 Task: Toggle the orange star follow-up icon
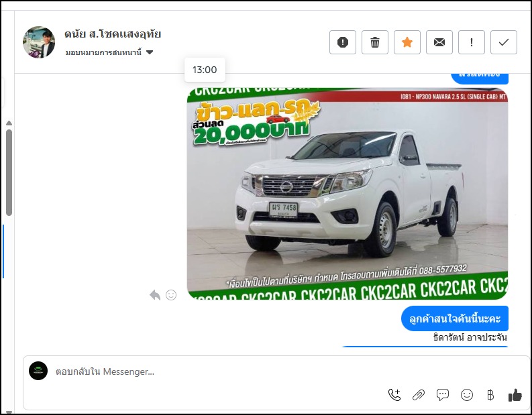pyautogui.click(x=407, y=42)
